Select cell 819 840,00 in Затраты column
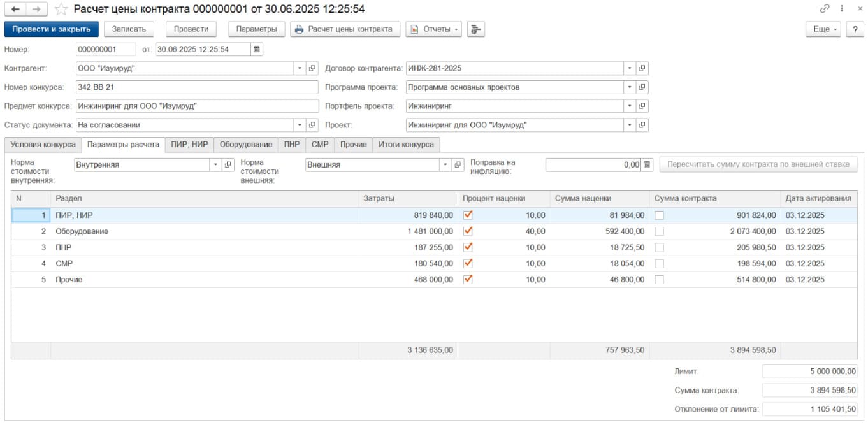The image size is (868, 425). tap(408, 215)
